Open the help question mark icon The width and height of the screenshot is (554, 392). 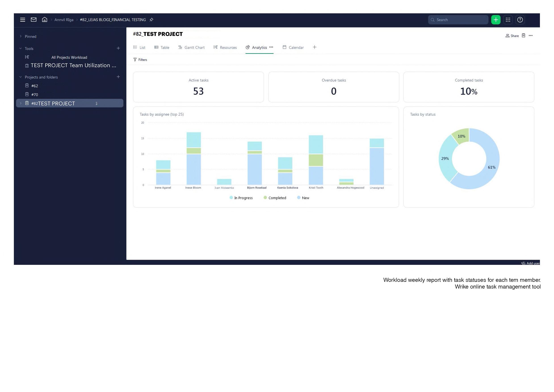tap(520, 20)
